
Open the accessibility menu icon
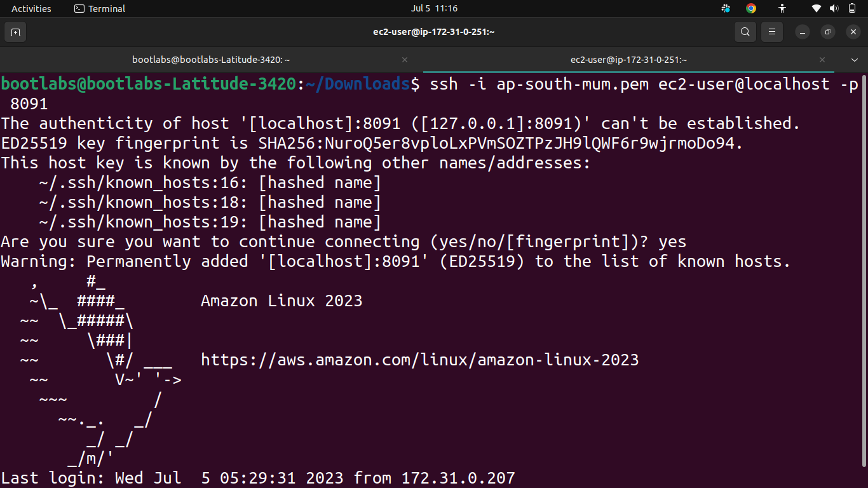pos(782,8)
